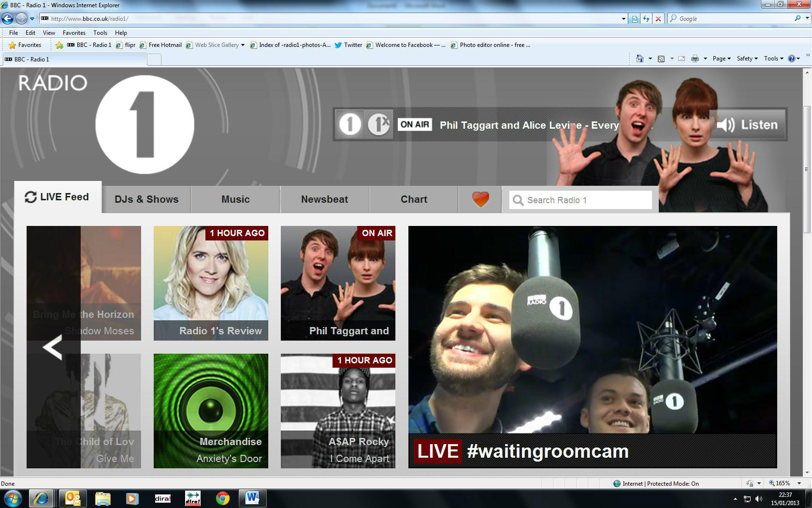Open the Twitter favorites bar link

348,45
